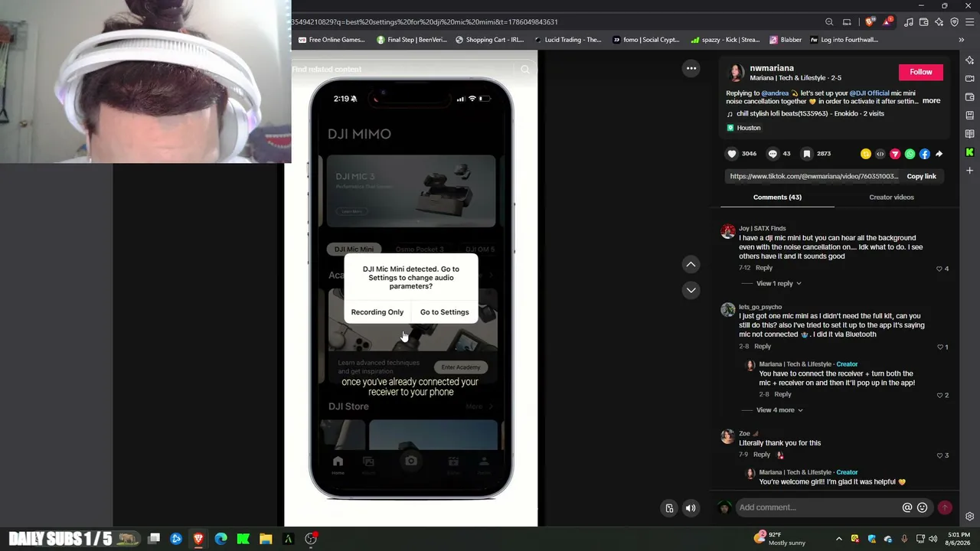
Task: Copy the video link
Action: point(921,177)
